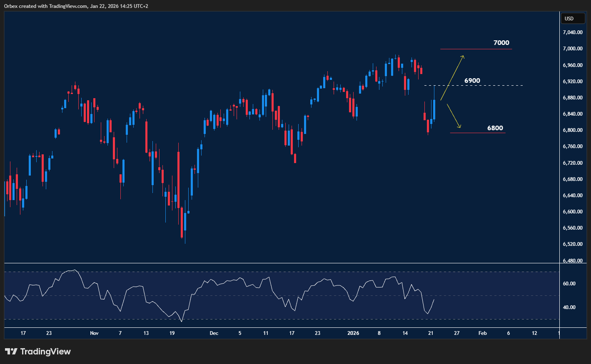This screenshot has height=364, width=591.
Task: Click the 2026 label on time axis
Action: [353, 333]
